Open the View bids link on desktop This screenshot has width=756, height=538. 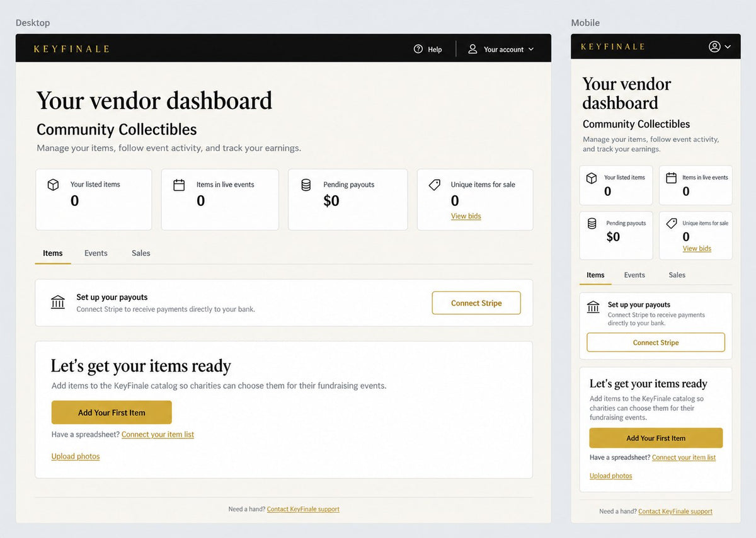pos(466,216)
